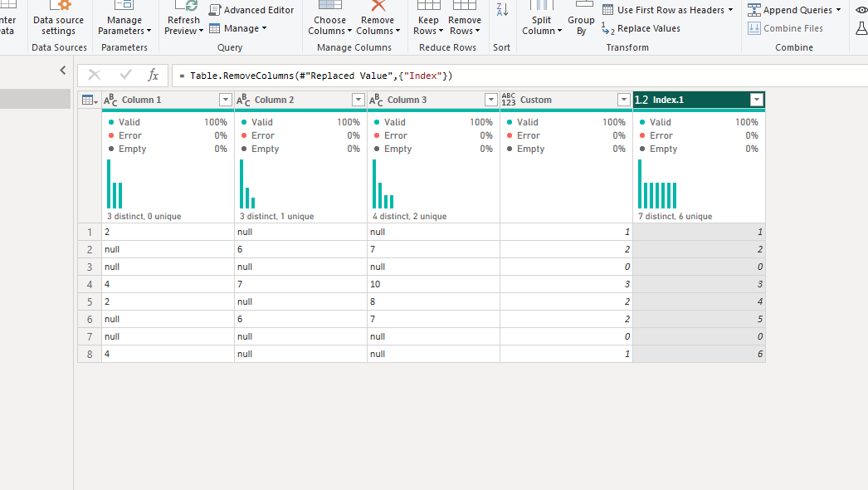868x490 pixels.
Task: Expand the Remove Rows dropdown arrow
Action: (x=477, y=31)
